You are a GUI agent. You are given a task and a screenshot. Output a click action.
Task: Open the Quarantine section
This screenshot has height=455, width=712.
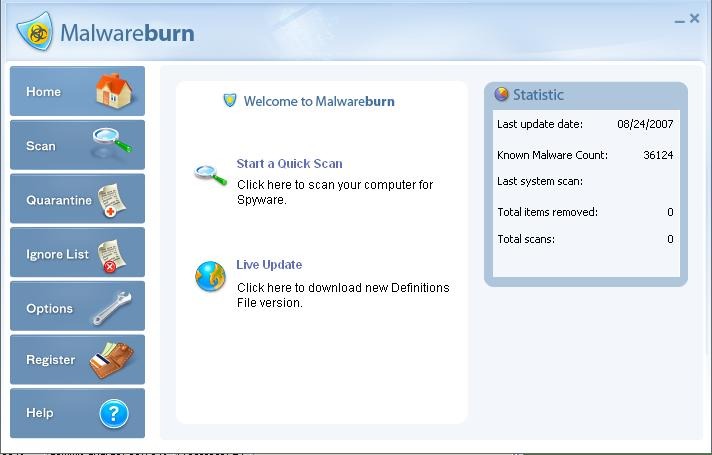point(77,199)
